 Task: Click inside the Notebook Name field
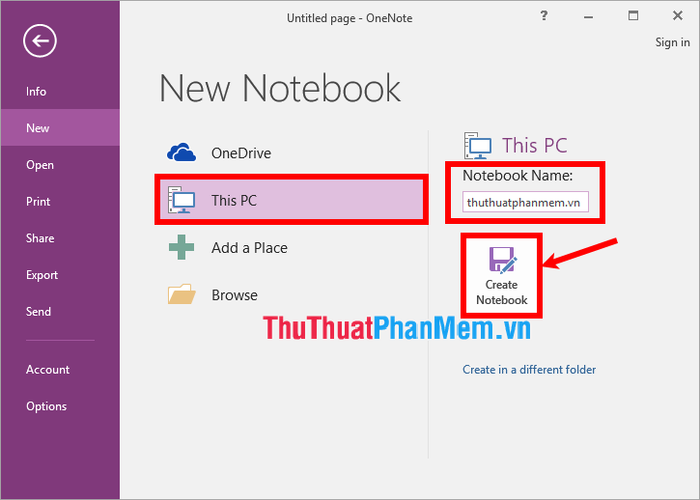pos(525,202)
